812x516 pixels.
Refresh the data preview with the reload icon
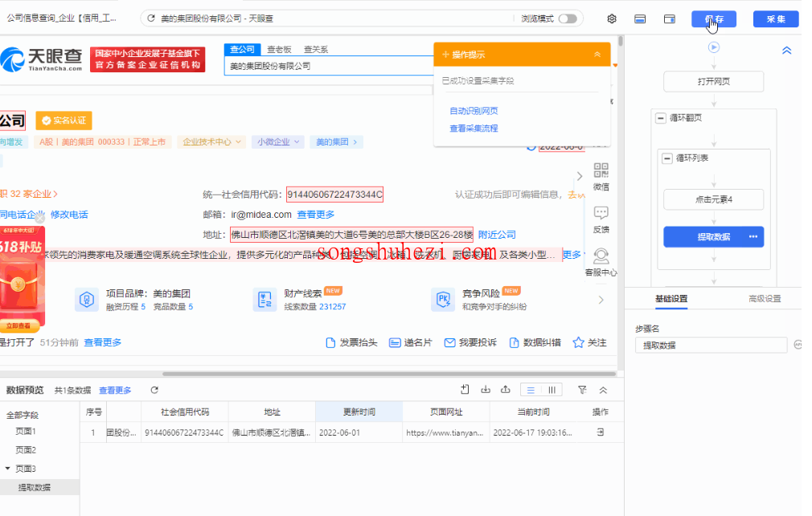click(154, 391)
